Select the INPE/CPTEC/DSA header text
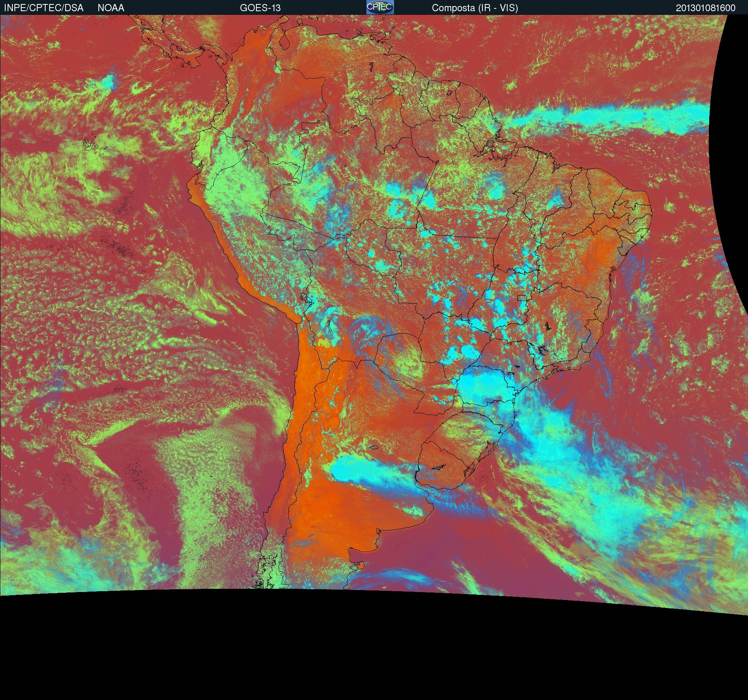748x700 pixels. [44, 8]
